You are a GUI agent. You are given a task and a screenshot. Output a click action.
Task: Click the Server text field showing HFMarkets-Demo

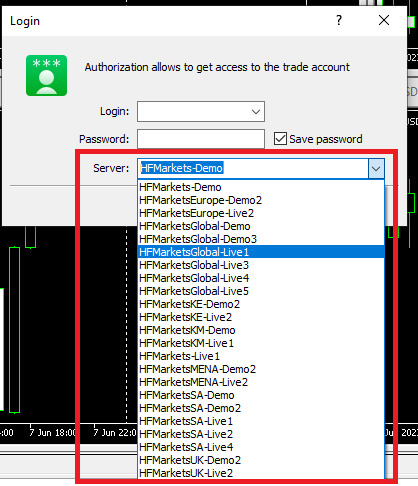[253, 168]
